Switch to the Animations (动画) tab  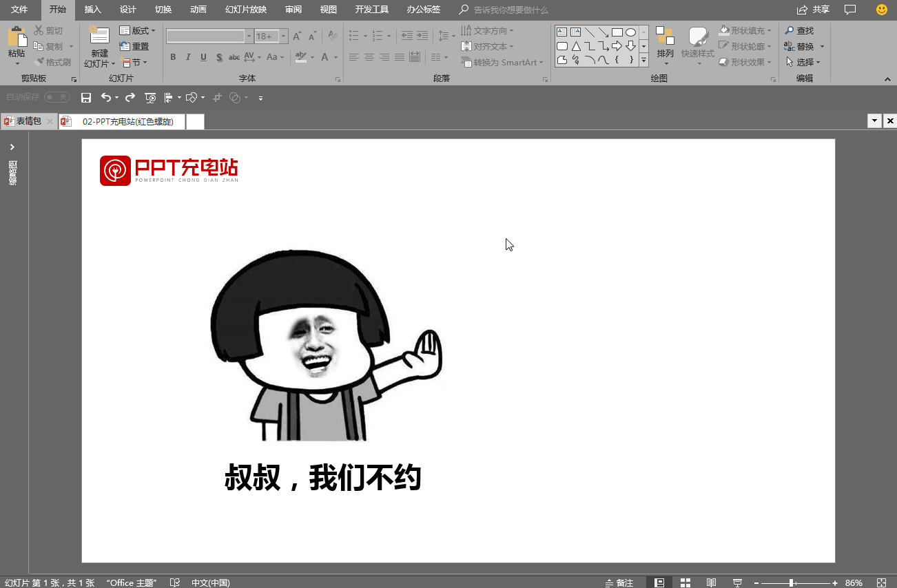[198, 10]
